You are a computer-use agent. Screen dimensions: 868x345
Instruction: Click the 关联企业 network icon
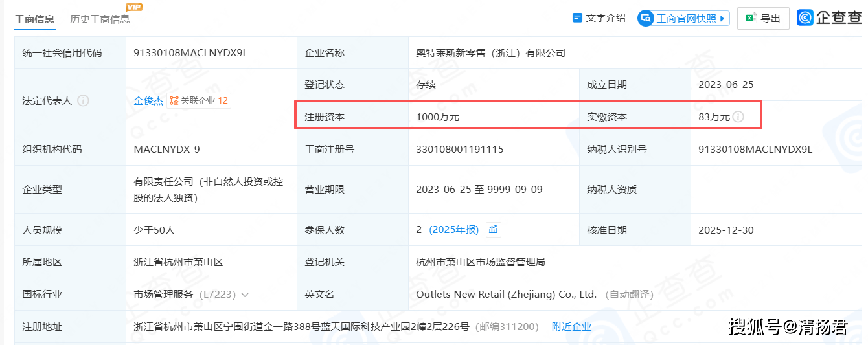point(174,100)
